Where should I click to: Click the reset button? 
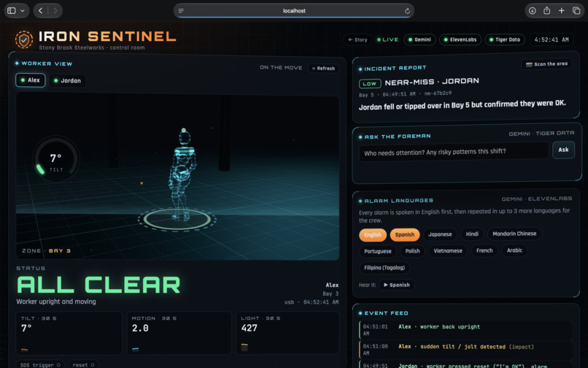pos(84,364)
